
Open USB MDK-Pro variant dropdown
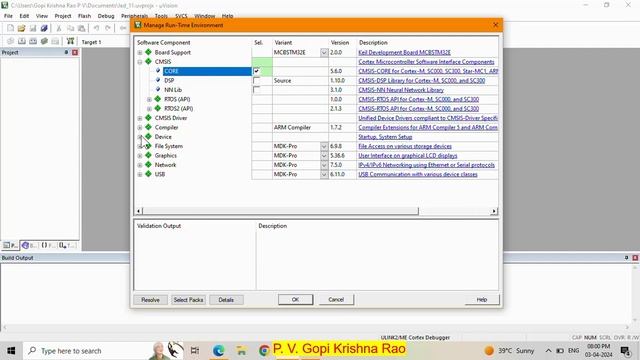pos(324,174)
